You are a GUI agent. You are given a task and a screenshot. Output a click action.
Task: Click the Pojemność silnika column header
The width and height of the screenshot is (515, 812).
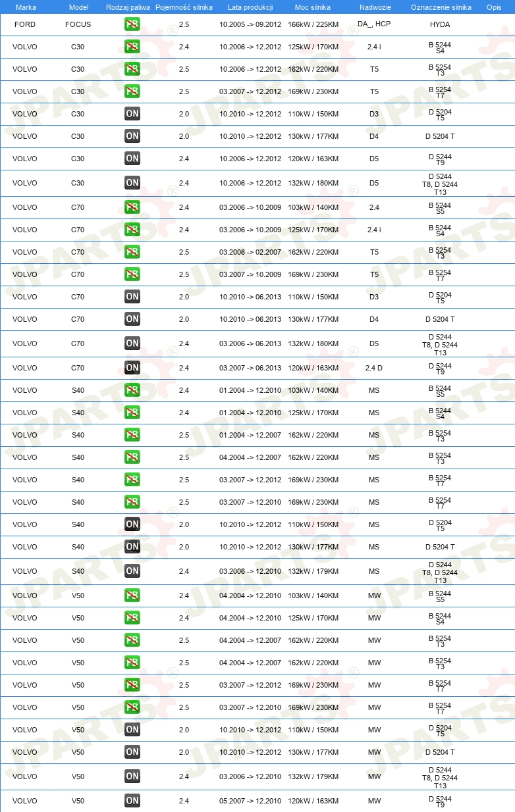(184, 7)
